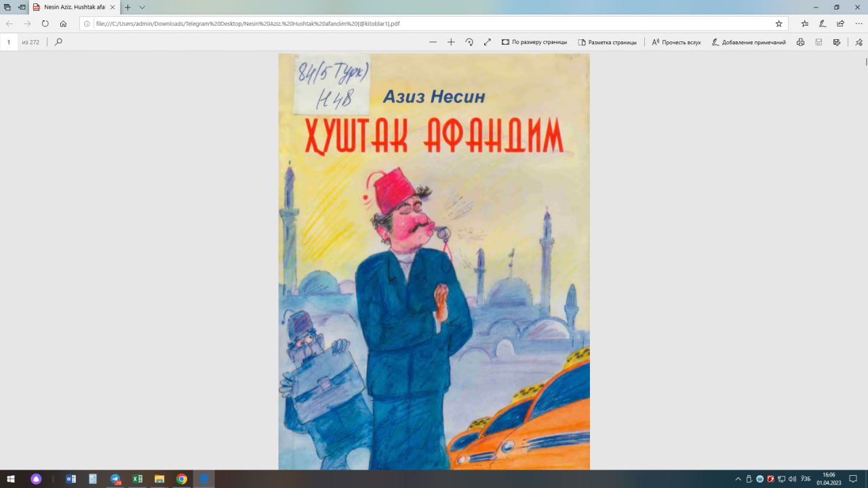Open the search tool in the PDF viewer
Screen dimensions: 868x488
(x=58, y=41)
